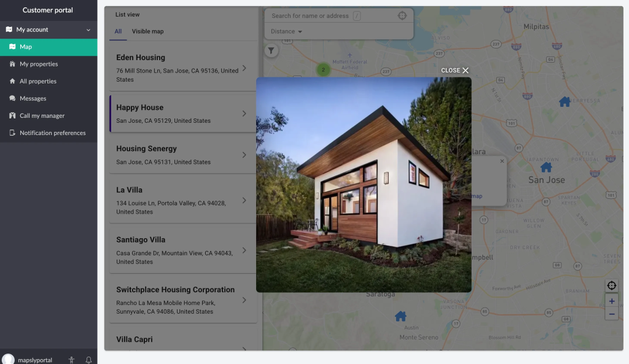Open the Distance sort dropdown
The height and width of the screenshot is (364, 629).
[x=287, y=31]
